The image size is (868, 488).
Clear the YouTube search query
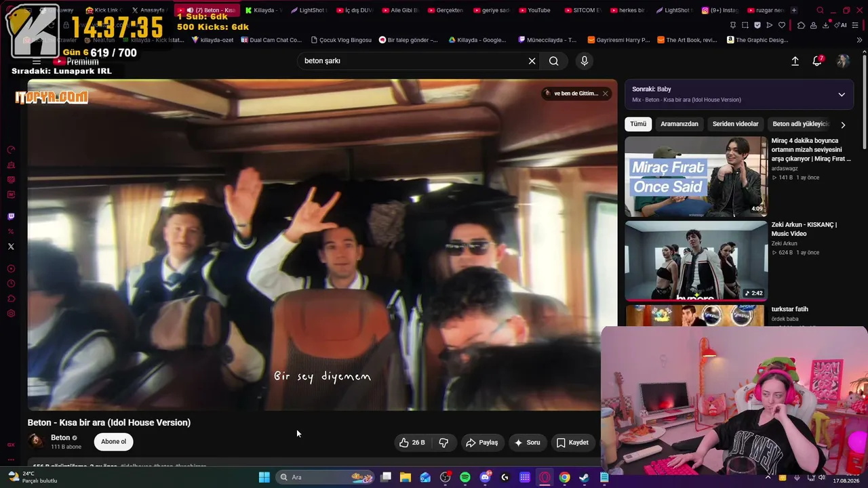pos(532,61)
